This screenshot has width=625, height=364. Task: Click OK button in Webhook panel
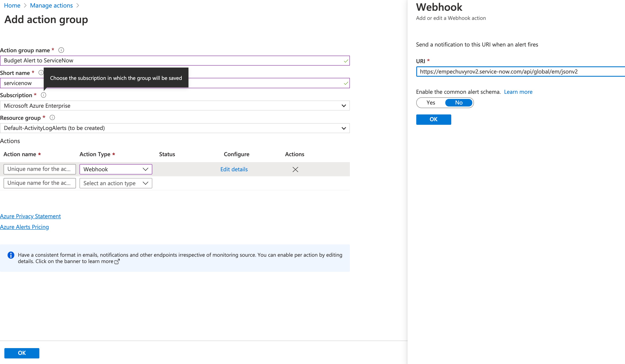[433, 120]
